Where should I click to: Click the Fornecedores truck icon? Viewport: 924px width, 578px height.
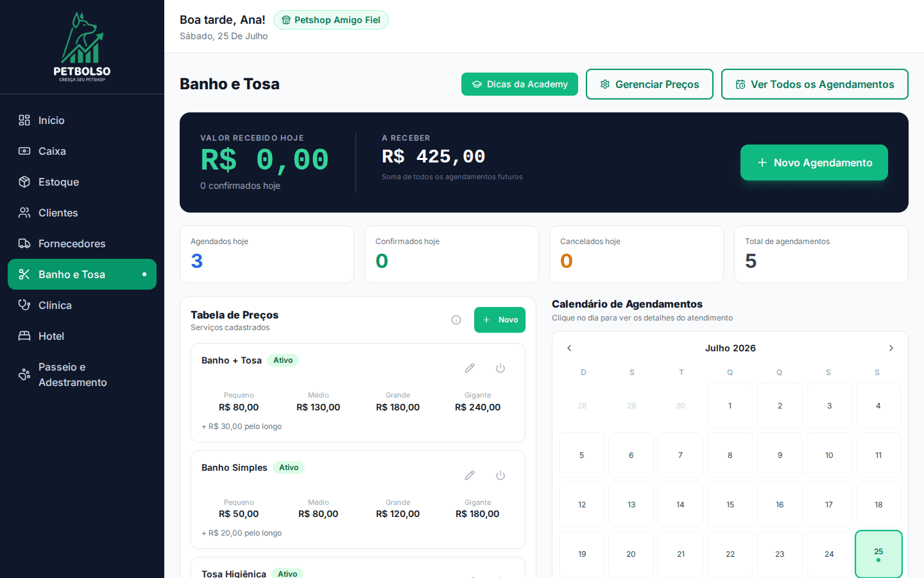[x=24, y=243]
